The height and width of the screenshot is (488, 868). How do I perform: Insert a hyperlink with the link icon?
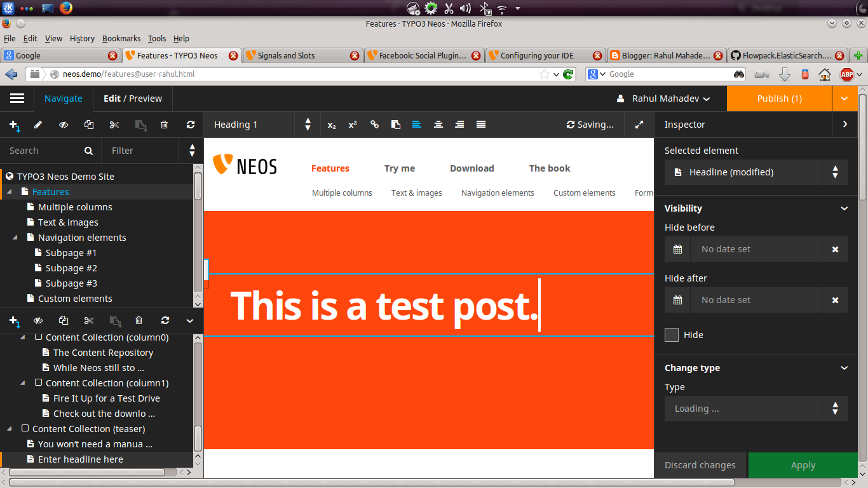click(x=374, y=125)
